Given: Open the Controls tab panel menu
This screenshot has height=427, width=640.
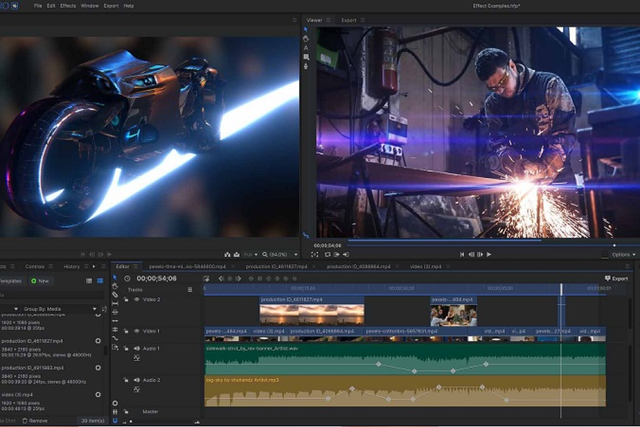Looking at the screenshot, I should pyautogui.click(x=51, y=266).
